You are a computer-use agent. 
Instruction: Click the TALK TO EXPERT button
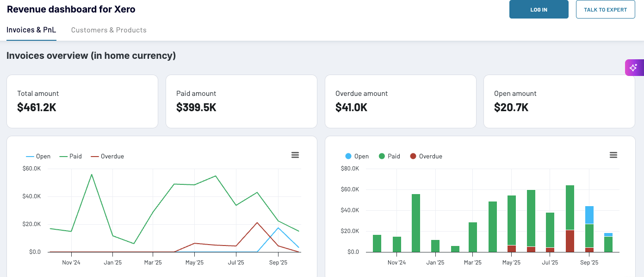[605, 9]
